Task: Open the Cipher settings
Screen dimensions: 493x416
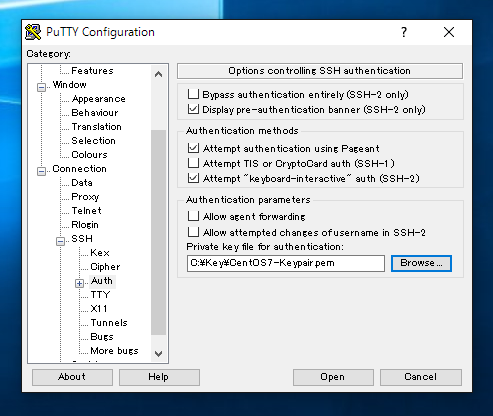Action: (x=105, y=267)
